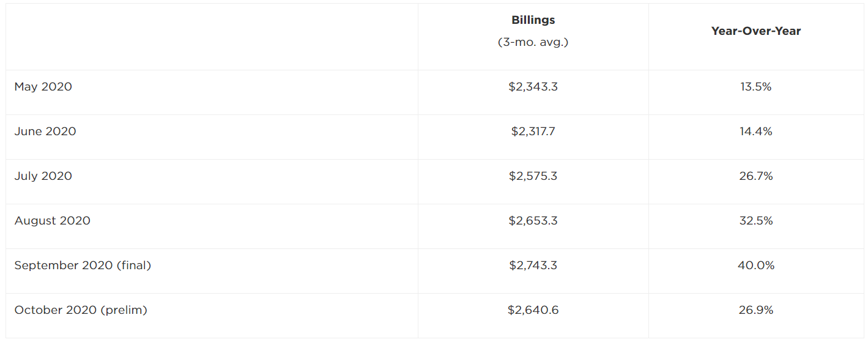
Task: Select the October 2020 (prelim) label
Action: [81, 310]
